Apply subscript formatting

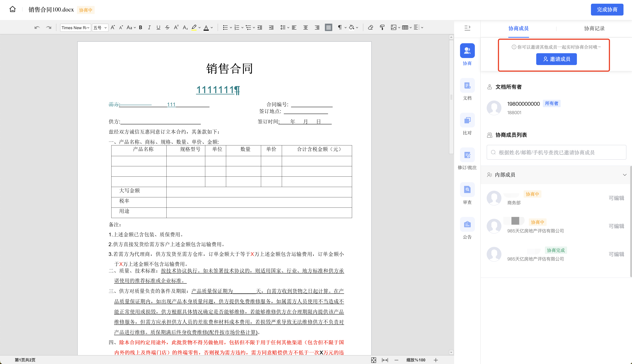pyautogui.click(x=185, y=28)
